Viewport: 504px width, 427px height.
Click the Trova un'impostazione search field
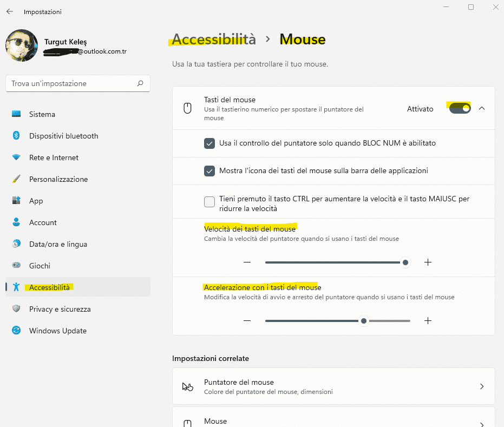click(70, 83)
